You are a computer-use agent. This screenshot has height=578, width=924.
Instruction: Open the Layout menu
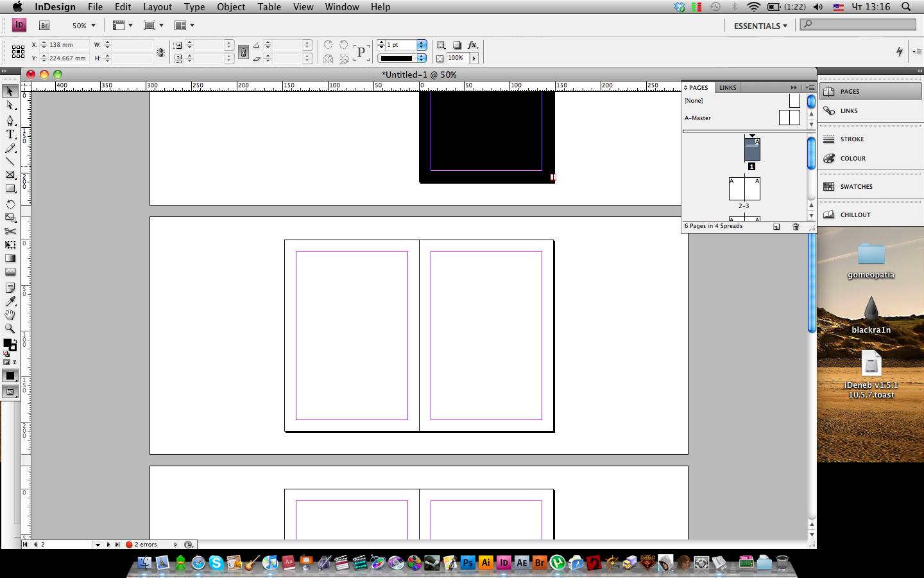157,7
